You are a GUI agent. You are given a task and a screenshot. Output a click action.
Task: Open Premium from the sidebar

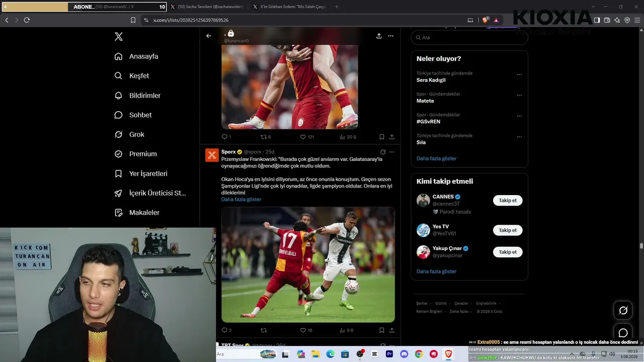[135, 154]
